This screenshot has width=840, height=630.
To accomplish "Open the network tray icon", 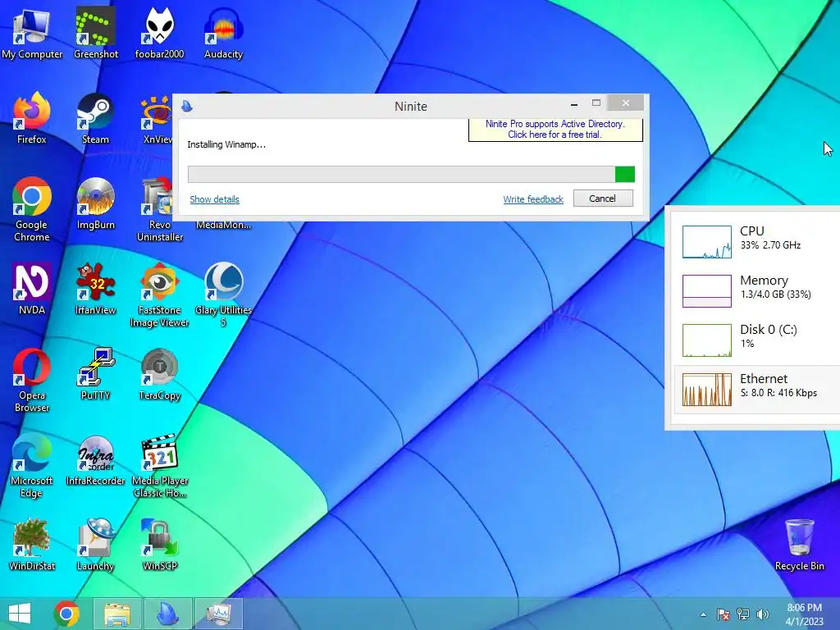I will coord(743,614).
